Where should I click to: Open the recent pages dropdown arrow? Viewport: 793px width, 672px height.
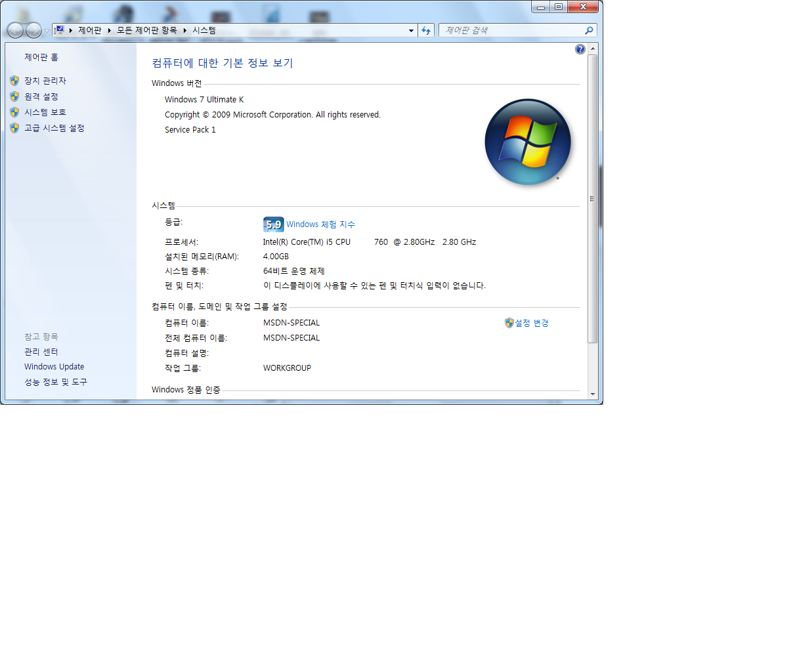47,31
